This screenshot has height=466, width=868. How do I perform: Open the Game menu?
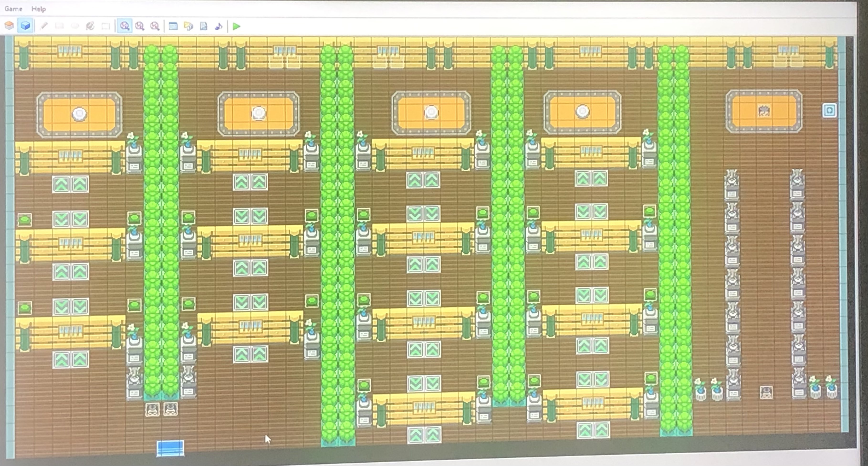point(13,9)
